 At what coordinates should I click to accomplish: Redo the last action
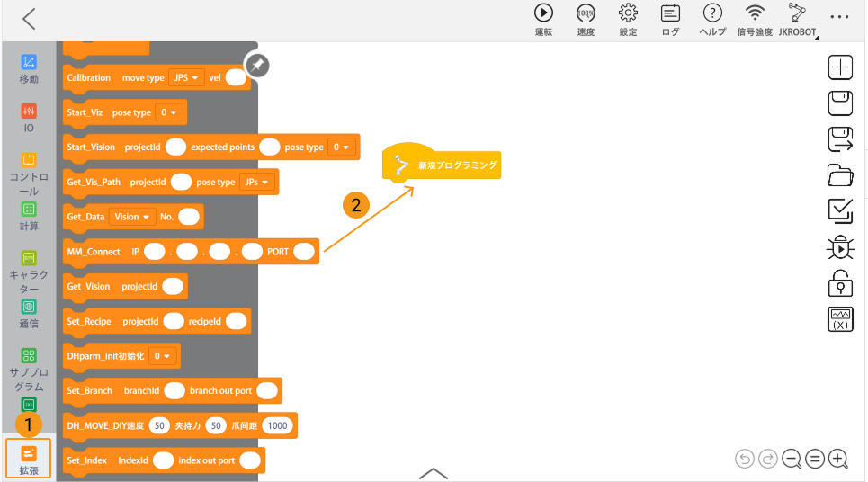(x=768, y=459)
